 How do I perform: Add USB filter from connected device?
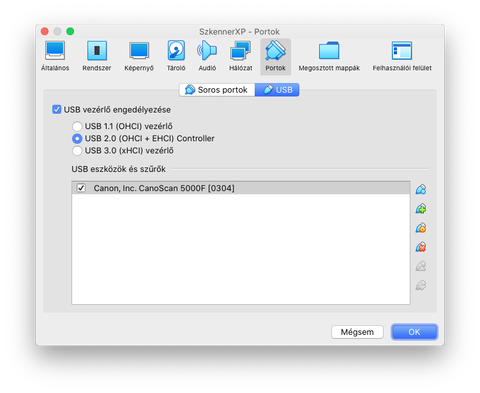(421, 209)
